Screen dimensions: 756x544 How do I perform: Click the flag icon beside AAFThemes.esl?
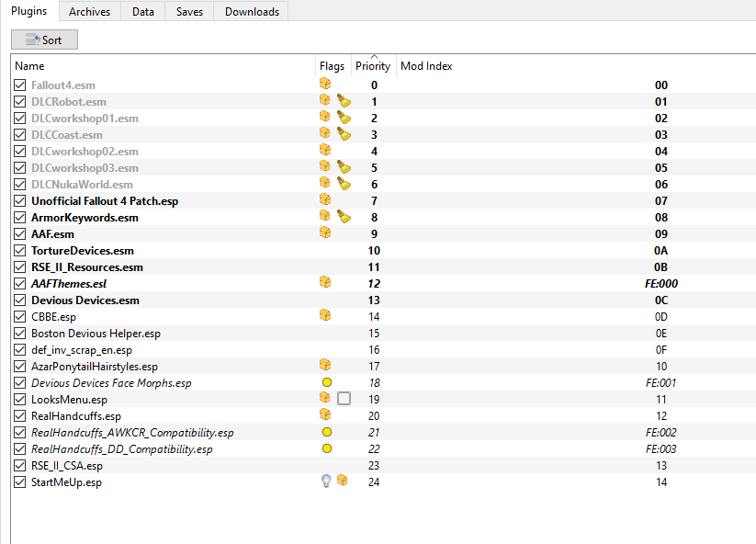[324, 283]
